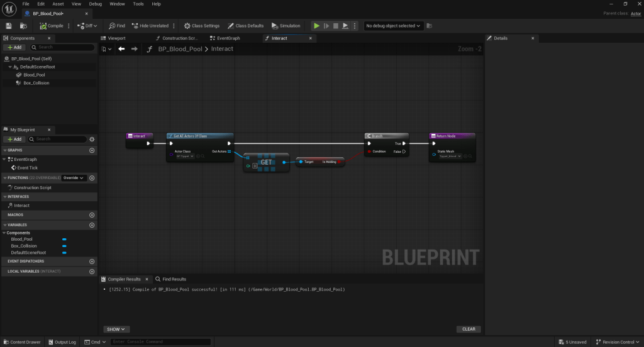Screen dimensions: 644x347
Task: Open My Blueprint settings gear
Action: tap(92, 139)
